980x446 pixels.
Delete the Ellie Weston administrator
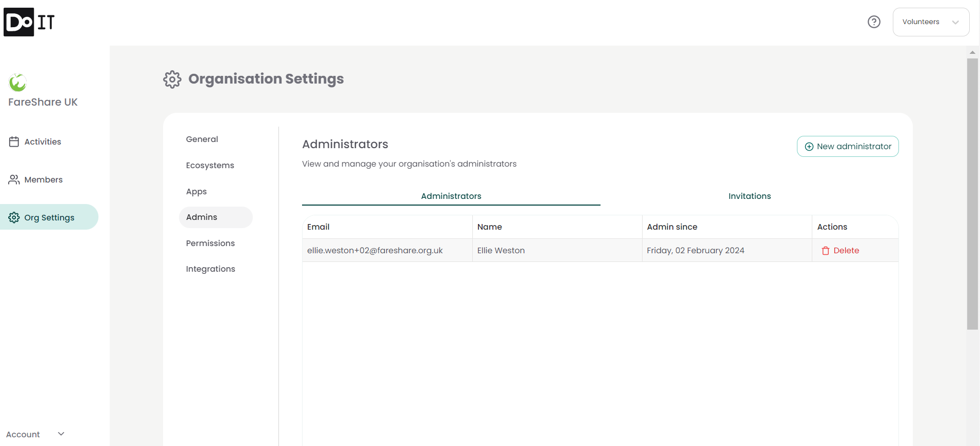(846, 251)
